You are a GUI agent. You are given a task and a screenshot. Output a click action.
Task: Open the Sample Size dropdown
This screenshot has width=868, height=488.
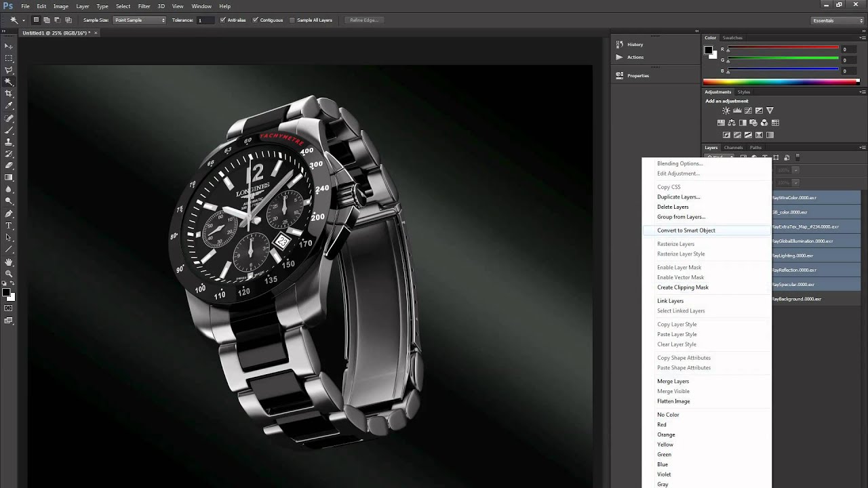(x=140, y=20)
